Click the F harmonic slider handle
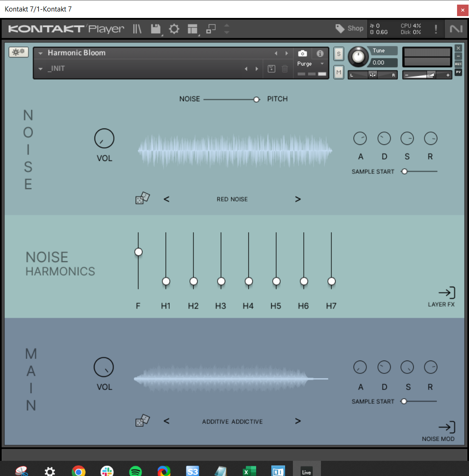The height and width of the screenshot is (476, 469). pyautogui.click(x=138, y=252)
